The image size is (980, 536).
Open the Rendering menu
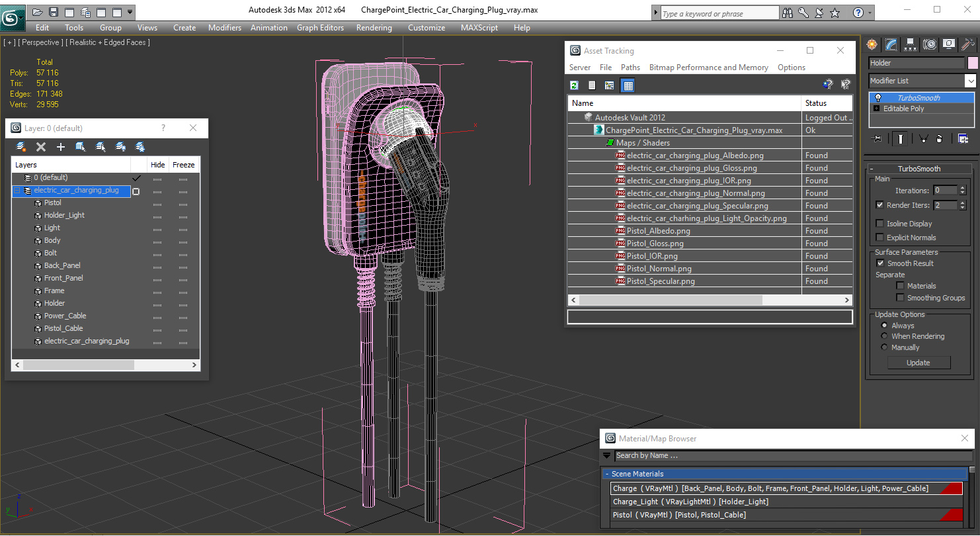click(x=374, y=28)
